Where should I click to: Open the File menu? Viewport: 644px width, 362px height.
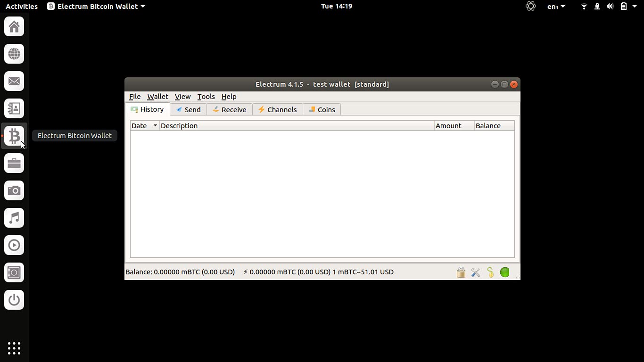135,97
